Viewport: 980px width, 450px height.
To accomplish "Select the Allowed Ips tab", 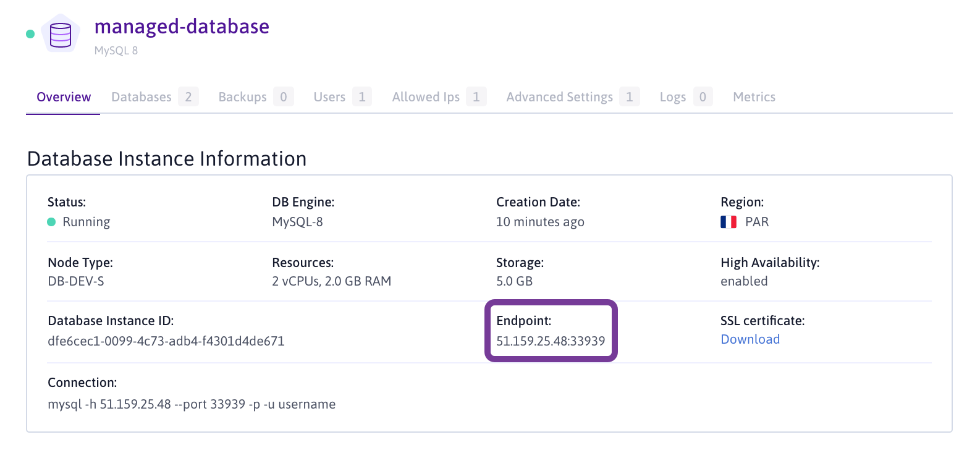I will coord(426,97).
